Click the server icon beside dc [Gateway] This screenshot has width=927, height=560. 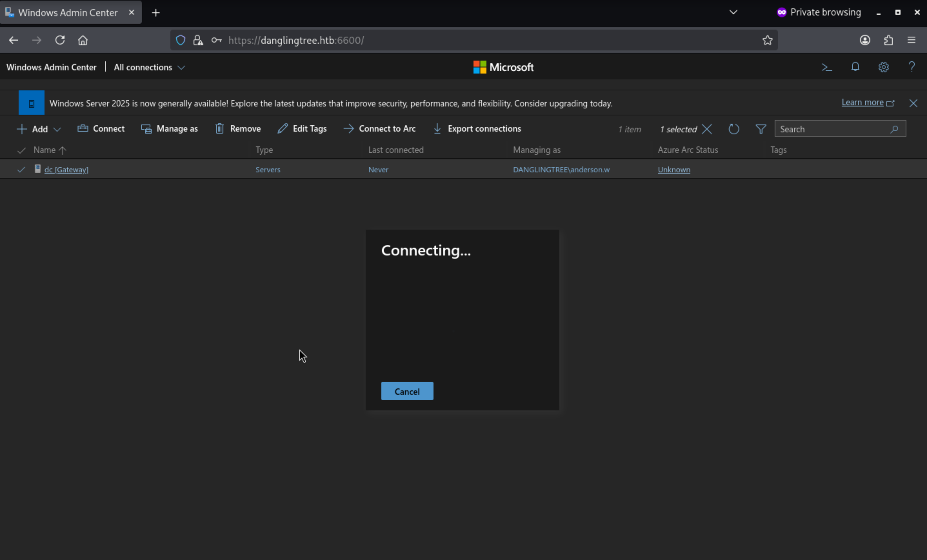pyautogui.click(x=38, y=169)
